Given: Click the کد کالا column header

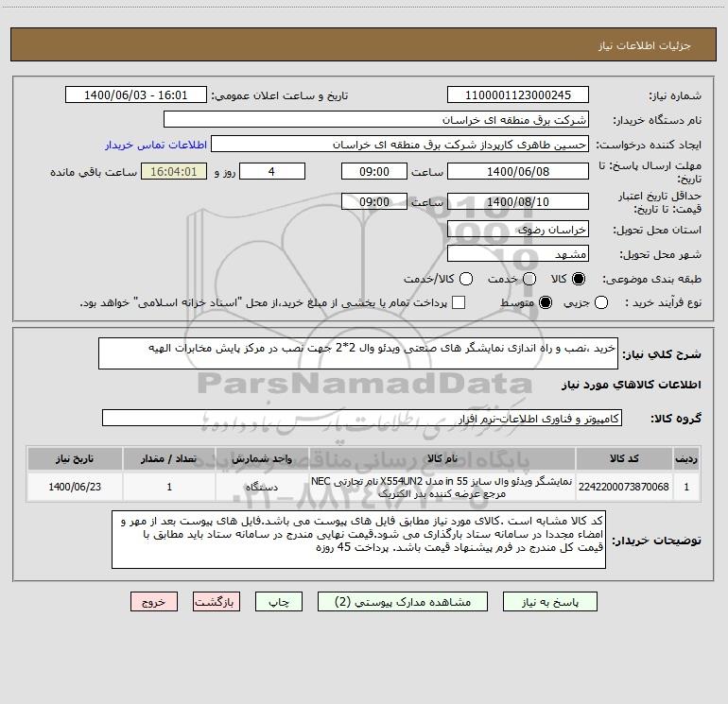Looking at the screenshot, I should point(624,458).
